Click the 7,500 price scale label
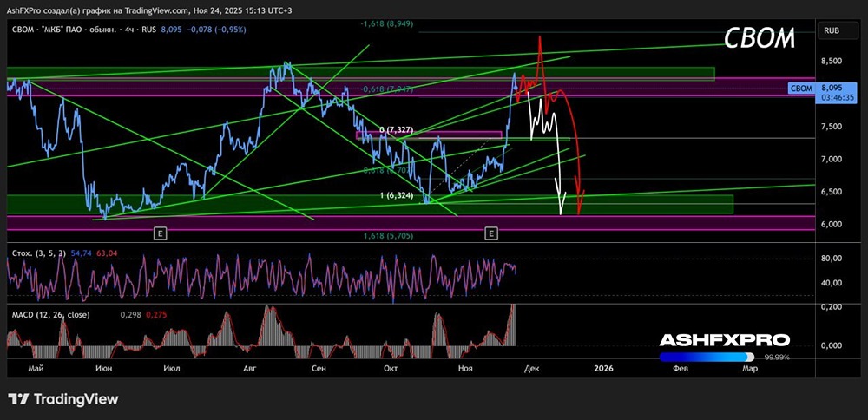The width and height of the screenshot is (868, 420). pyautogui.click(x=832, y=127)
